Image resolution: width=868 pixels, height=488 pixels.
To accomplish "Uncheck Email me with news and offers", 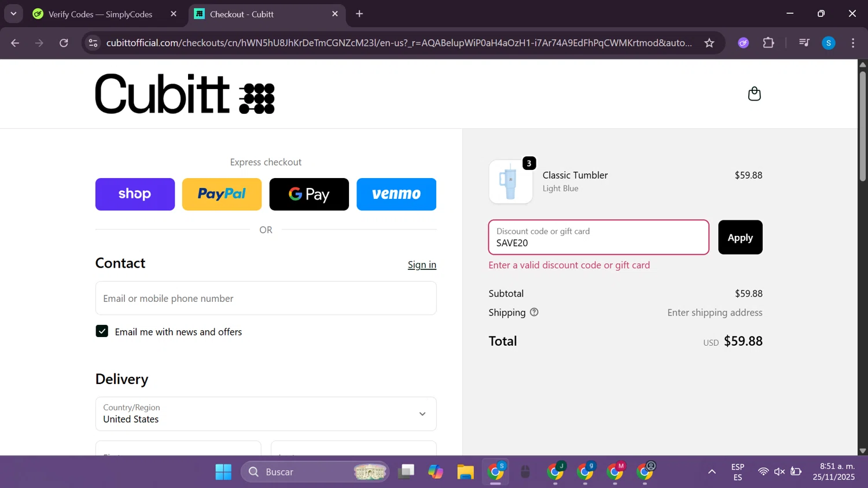I will pos(102,331).
